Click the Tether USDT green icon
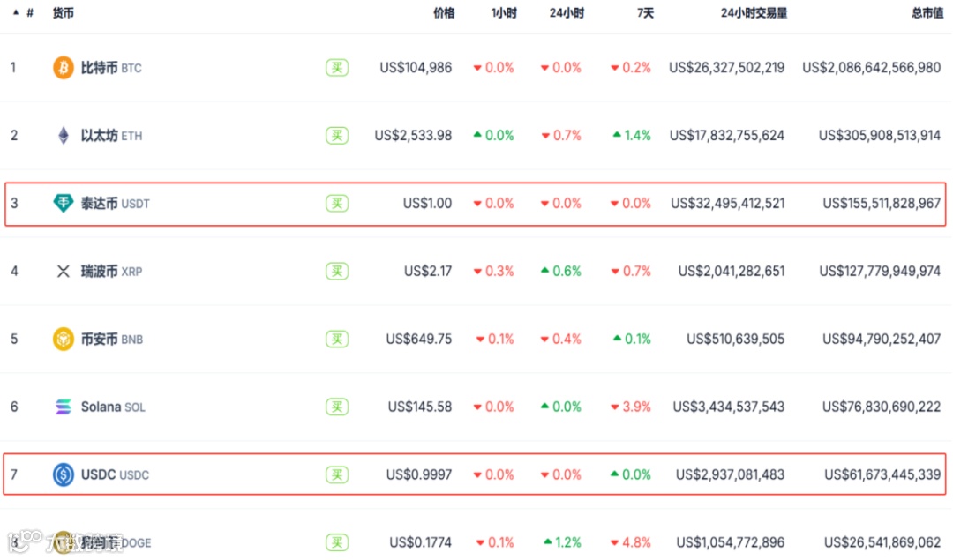Viewport: 953px width, 560px height. [64, 204]
